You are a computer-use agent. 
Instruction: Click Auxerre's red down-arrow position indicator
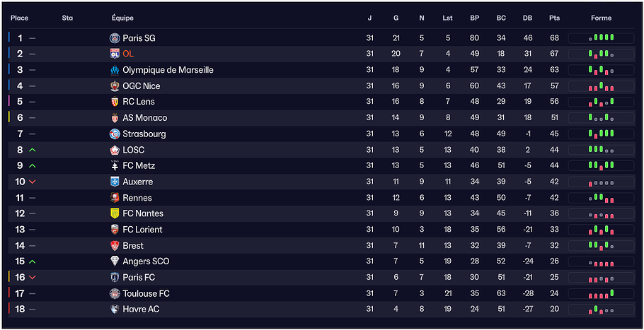point(33,182)
